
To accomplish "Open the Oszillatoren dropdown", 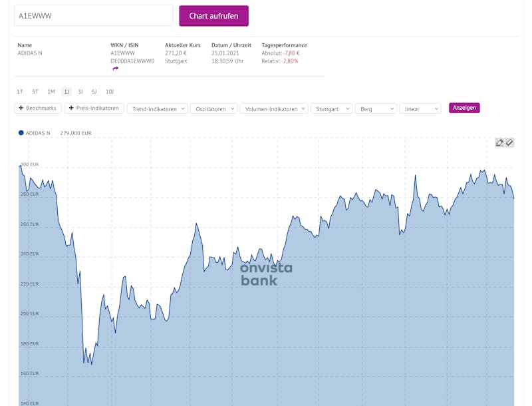I will tap(213, 108).
